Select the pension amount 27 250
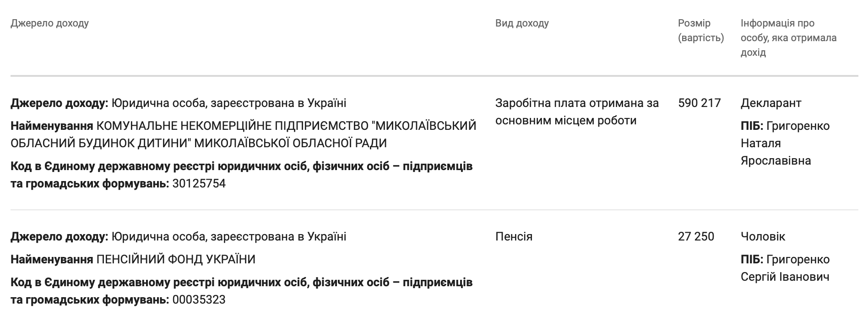868x326 pixels. (696, 237)
